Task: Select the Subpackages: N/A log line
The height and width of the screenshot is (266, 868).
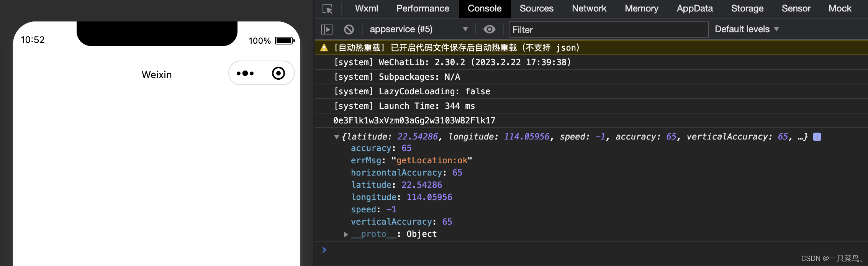Action: coord(397,77)
